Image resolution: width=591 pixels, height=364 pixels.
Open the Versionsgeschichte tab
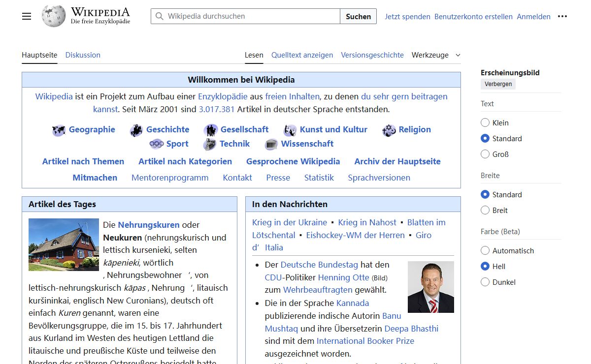pyautogui.click(x=372, y=55)
